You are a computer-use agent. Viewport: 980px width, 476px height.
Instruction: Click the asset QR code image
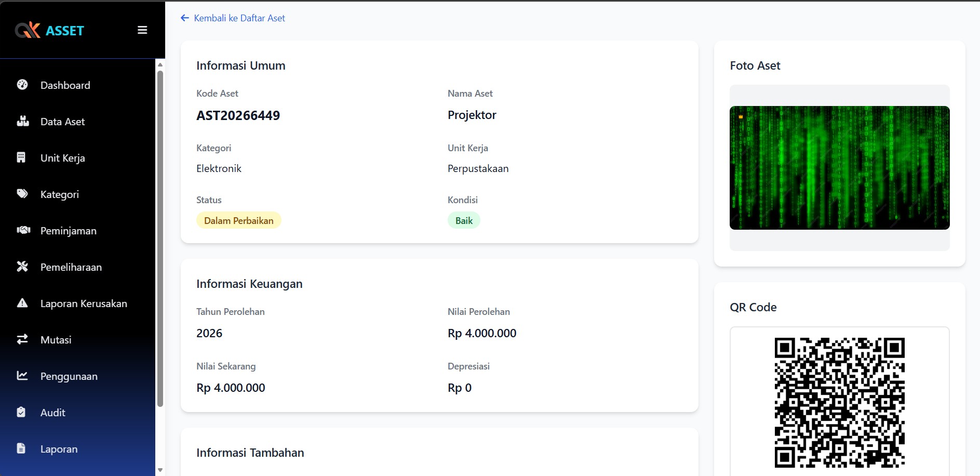click(x=839, y=402)
